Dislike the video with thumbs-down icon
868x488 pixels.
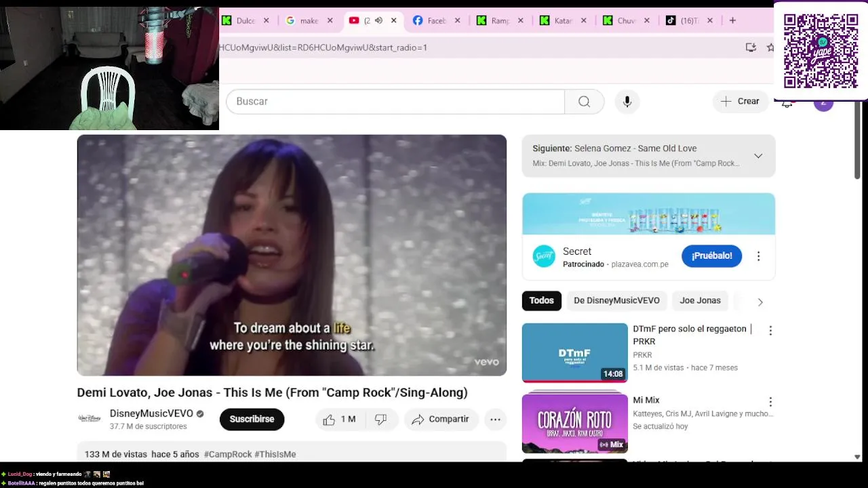tap(381, 420)
